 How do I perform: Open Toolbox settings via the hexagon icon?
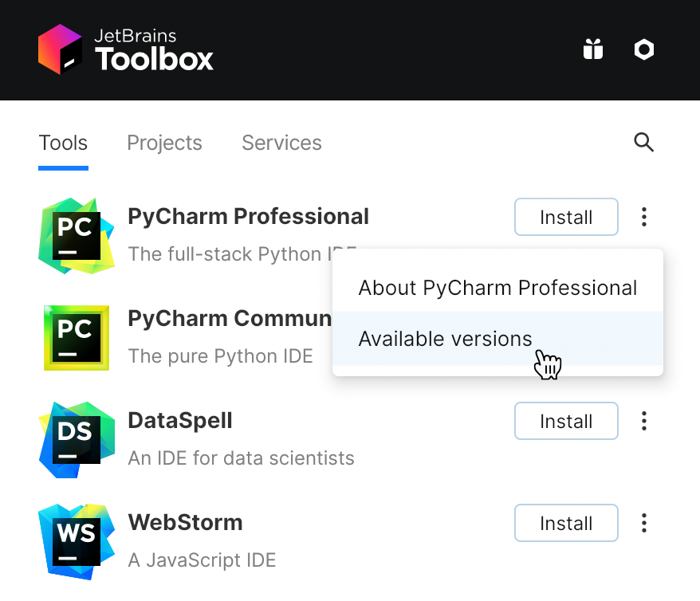coord(643,49)
